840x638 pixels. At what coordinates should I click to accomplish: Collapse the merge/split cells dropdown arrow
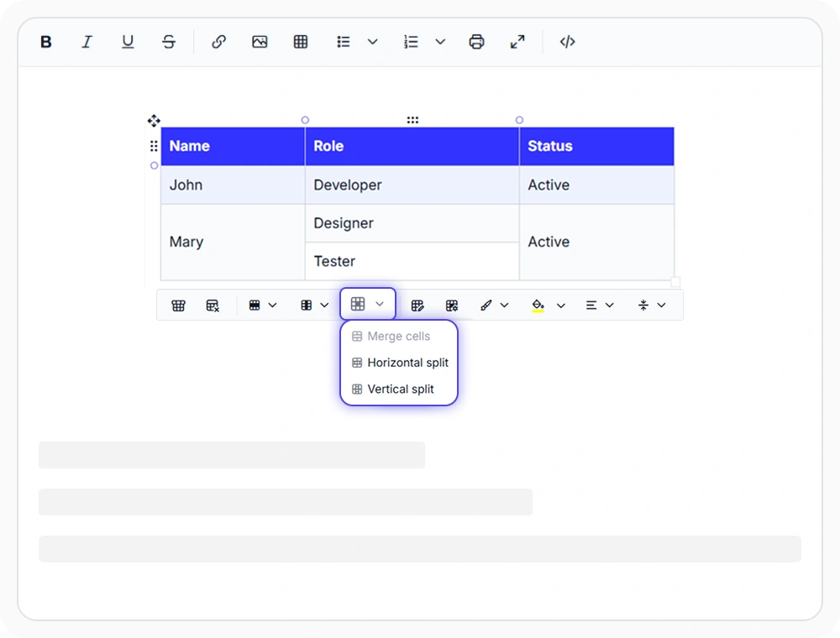[380, 304]
